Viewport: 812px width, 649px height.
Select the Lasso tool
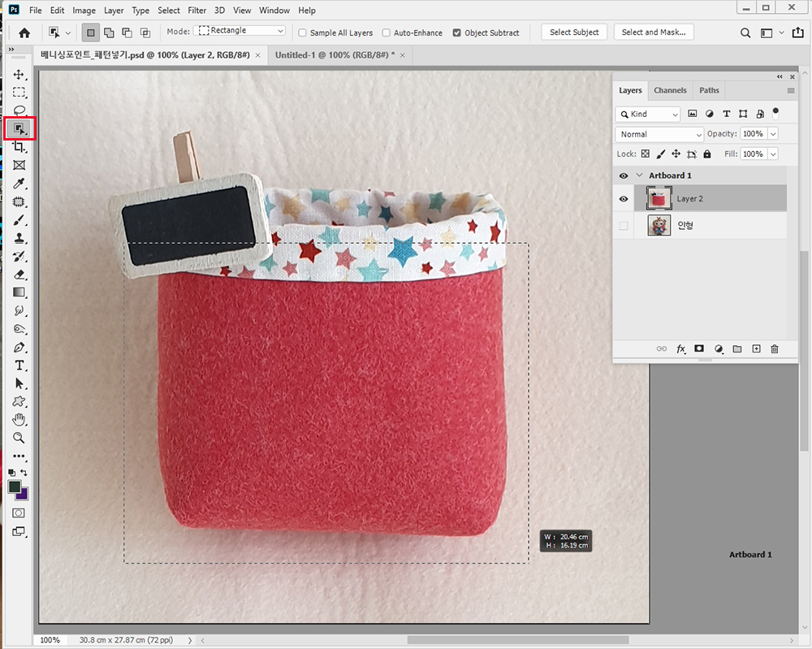(x=19, y=110)
